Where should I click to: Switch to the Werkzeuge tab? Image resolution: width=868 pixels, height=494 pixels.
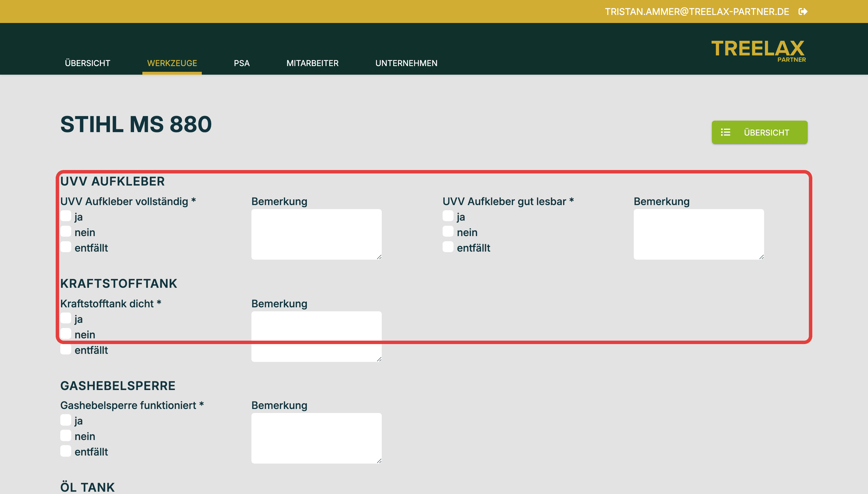pos(172,63)
